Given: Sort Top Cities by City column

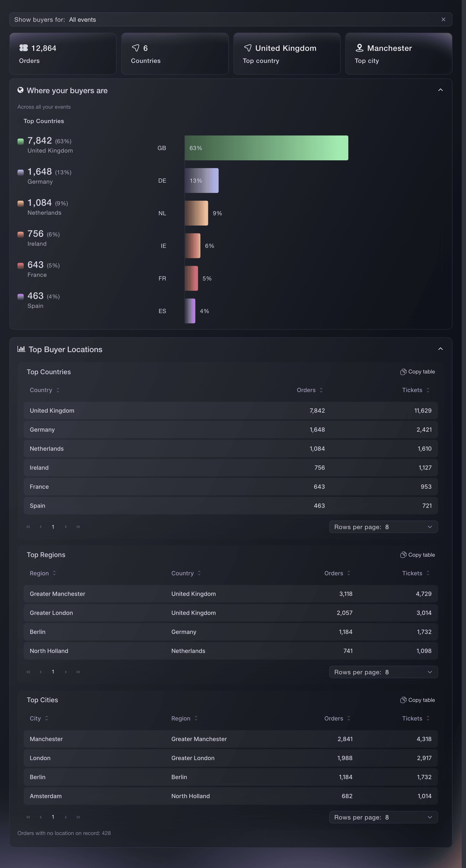Looking at the screenshot, I should [39, 718].
